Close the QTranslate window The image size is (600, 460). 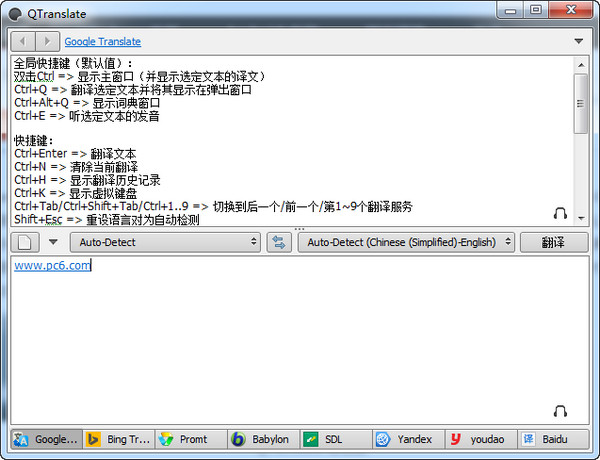[571, 10]
